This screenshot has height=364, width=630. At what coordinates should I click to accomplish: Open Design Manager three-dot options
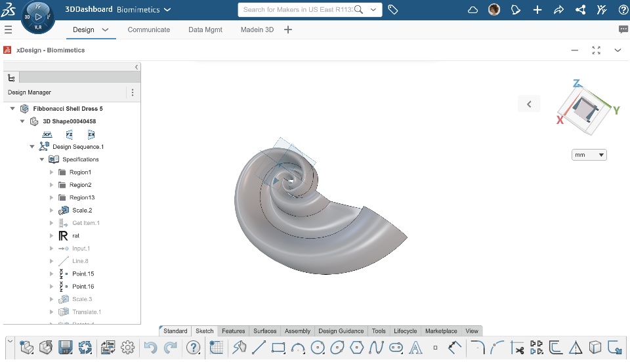click(x=133, y=92)
